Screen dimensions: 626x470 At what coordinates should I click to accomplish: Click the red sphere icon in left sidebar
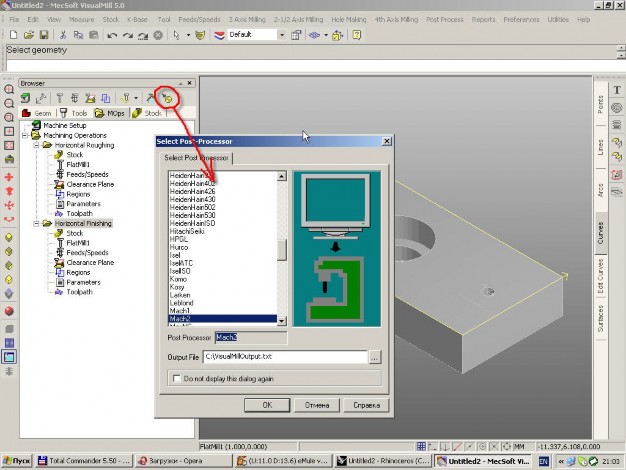[9, 311]
